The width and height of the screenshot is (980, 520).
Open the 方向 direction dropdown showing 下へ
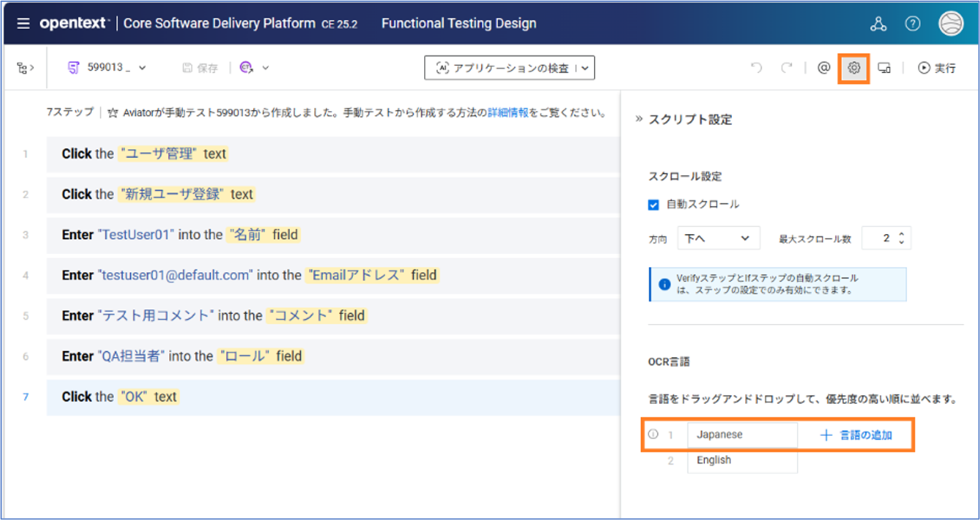(x=718, y=238)
